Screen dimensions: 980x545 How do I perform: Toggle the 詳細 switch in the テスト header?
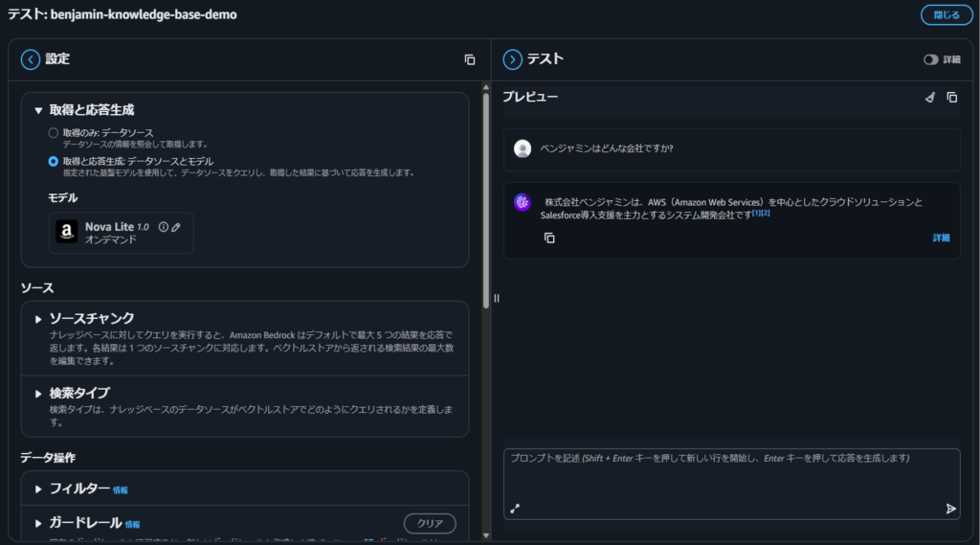coord(930,59)
